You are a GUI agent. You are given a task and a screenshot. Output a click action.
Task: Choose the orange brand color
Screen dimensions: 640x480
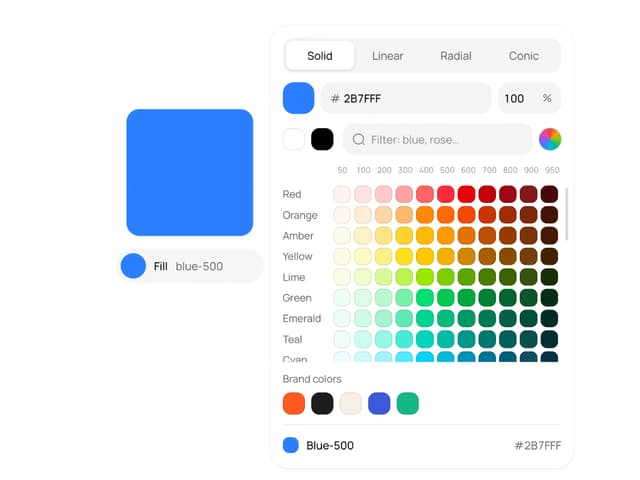tap(293, 403)
